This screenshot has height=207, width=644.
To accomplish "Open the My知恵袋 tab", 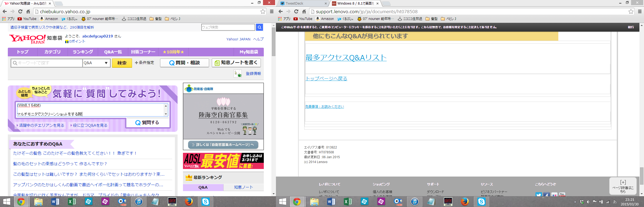I will tap(249, 52).
